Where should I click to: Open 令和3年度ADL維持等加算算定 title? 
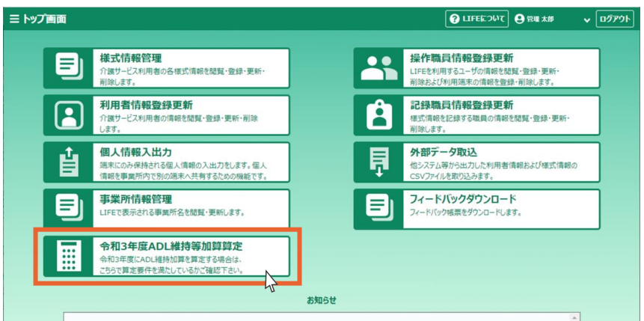(171, 247)
